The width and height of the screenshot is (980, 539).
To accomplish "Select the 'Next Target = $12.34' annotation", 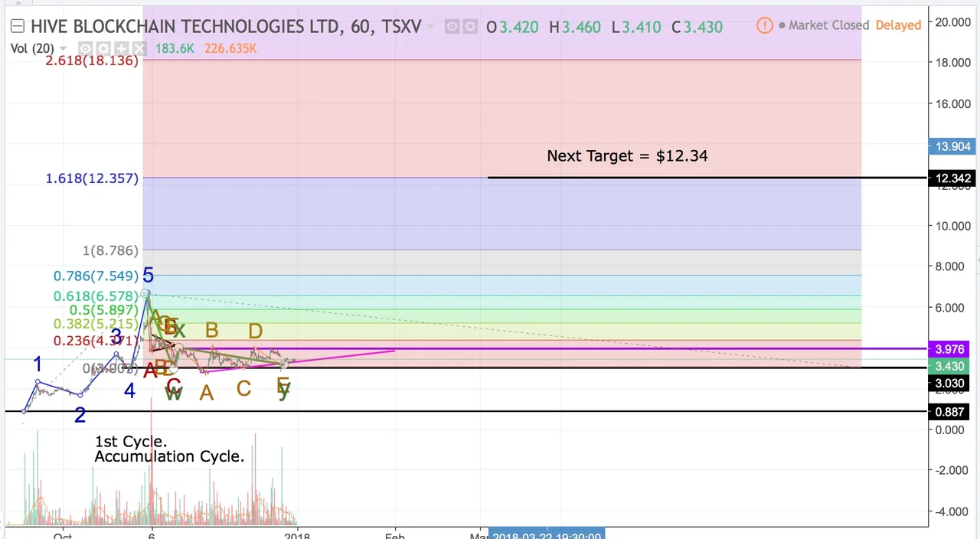I will pyautogui.click(x=627, y=155).
